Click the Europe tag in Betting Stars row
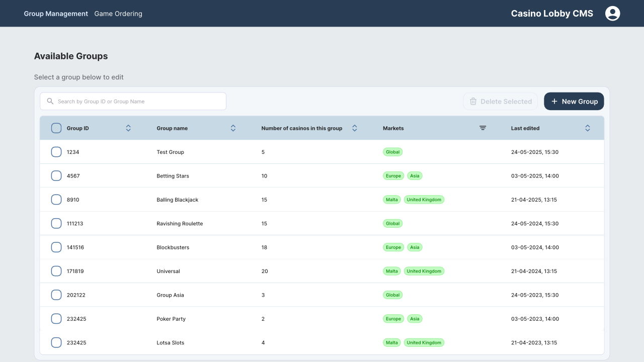Viewport: 644px width, 362px height. 393,176
